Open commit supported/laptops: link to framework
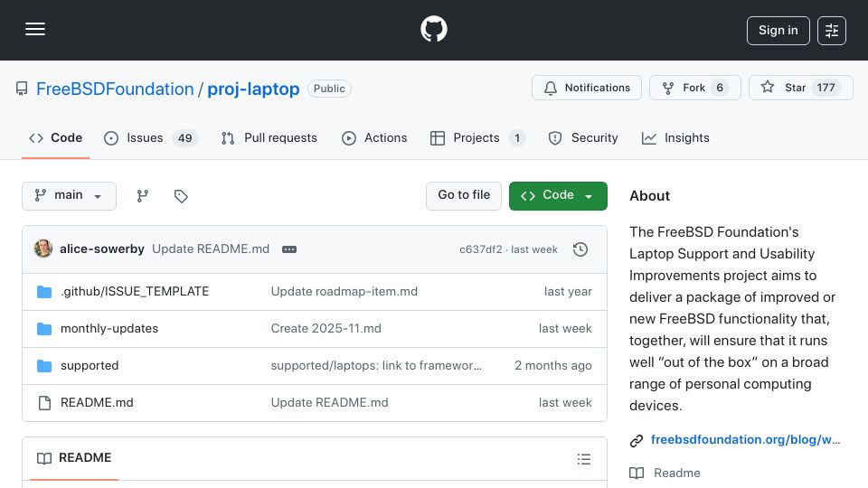The width and height of the screenshot is (868, 488). pos(376,366)
